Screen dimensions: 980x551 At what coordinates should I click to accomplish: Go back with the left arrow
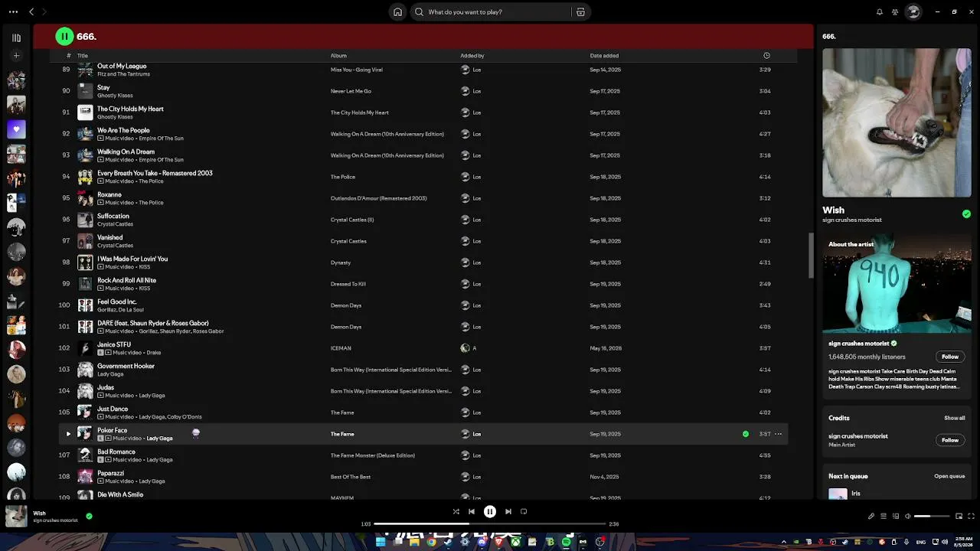(31, 12)
